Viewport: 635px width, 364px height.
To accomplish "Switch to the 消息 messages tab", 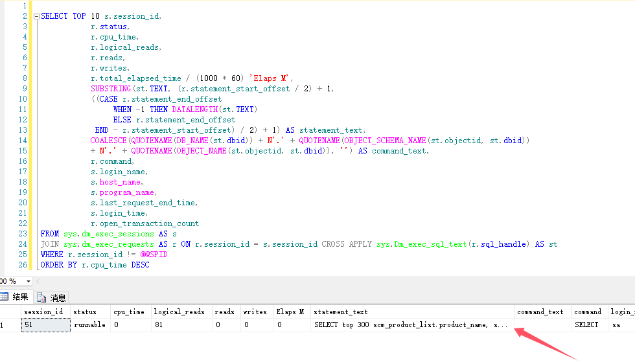I will 51,297.
